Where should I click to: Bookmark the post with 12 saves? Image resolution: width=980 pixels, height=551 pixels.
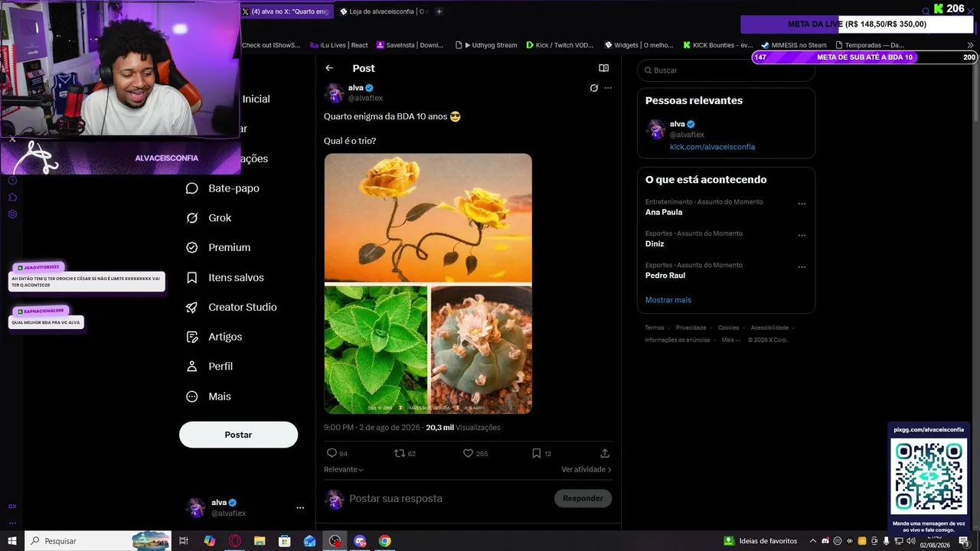tap(536, 453)
